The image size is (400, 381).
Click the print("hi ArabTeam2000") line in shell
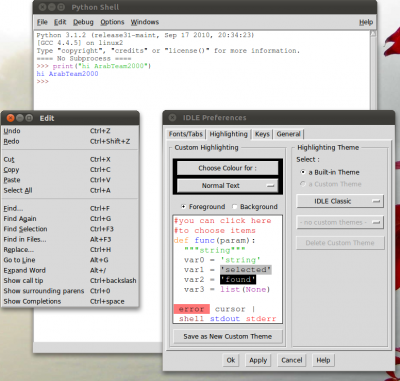point(94,66)
